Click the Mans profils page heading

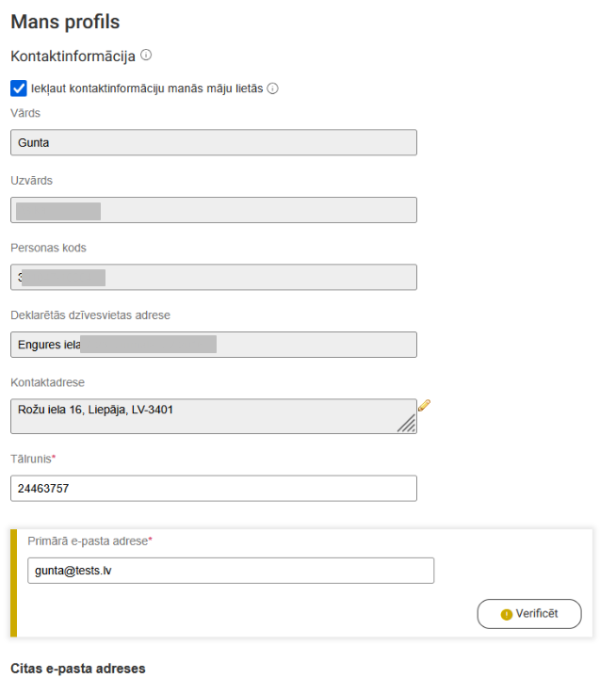tap(65, 22)
